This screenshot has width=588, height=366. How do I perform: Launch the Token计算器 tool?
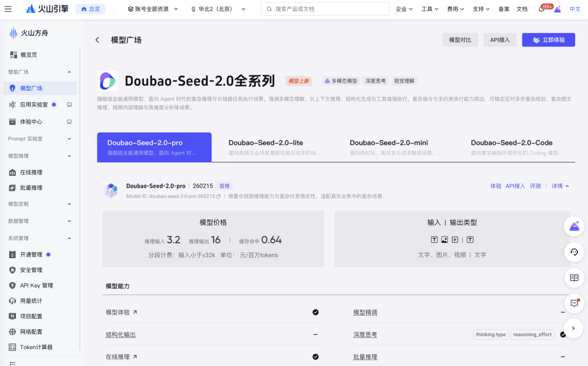pyautogui.click(x=14, y=347)
